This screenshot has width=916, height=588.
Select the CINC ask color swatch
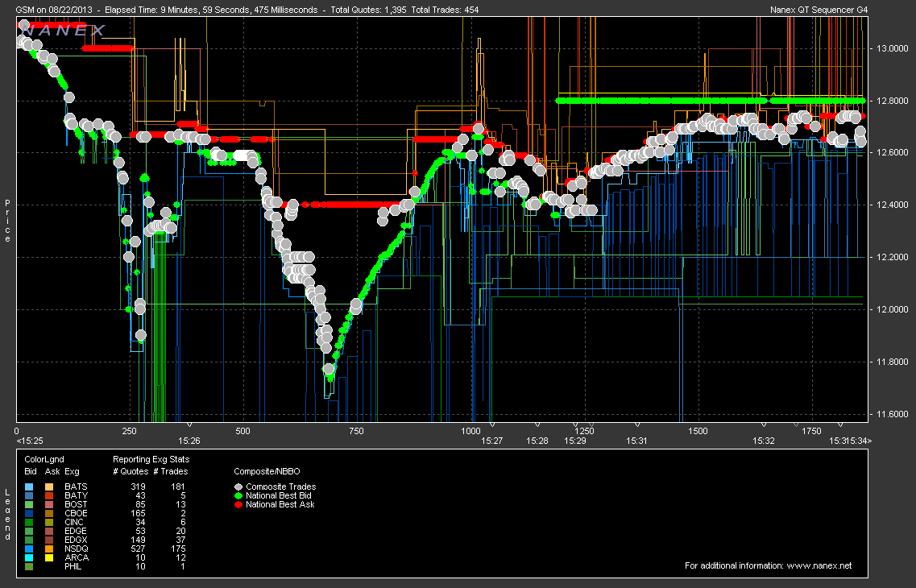(49, 522)
